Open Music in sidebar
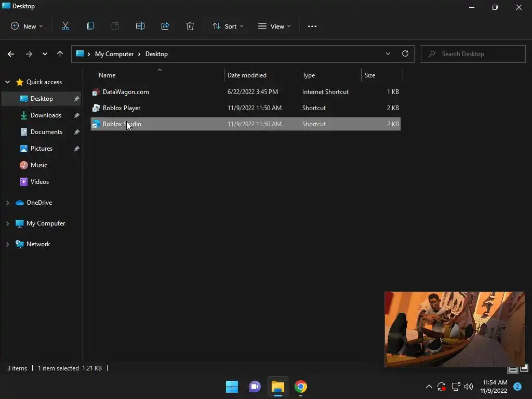 pyautogui.click(x=38, y=165)
